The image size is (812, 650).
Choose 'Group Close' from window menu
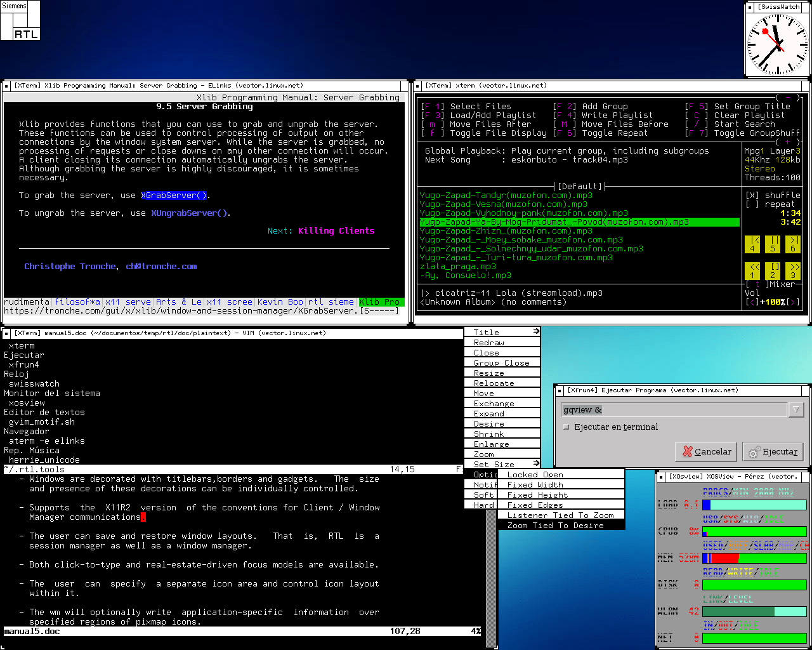pos(501,363)
